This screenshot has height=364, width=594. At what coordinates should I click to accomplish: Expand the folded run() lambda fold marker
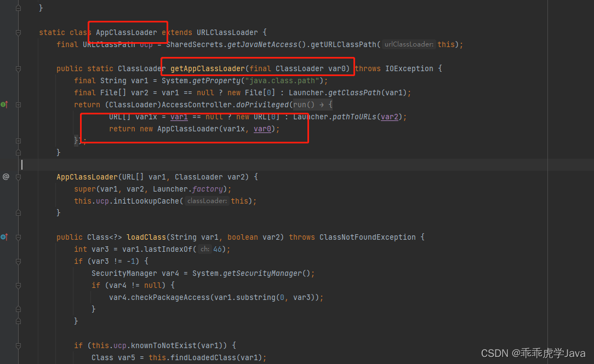[18, 105]
